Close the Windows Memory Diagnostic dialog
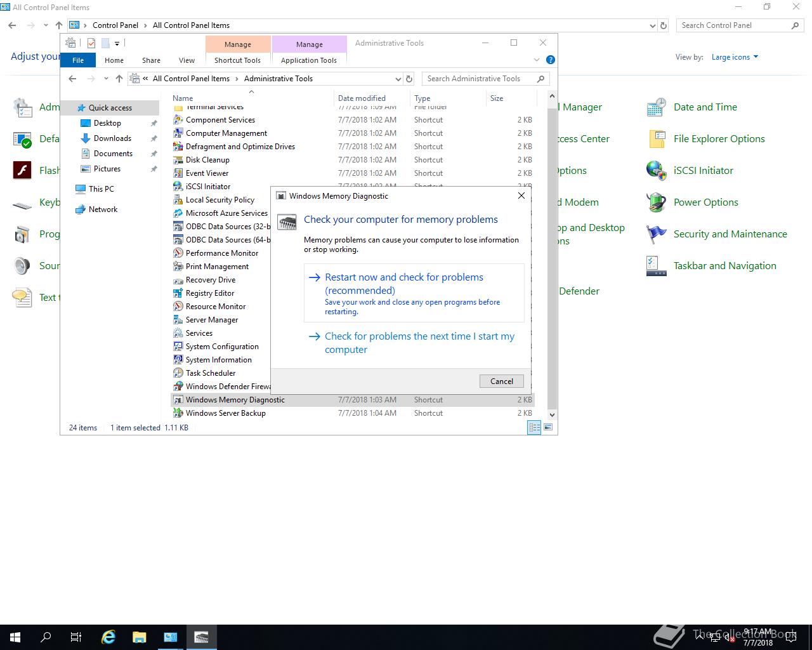The height and width of the screenshot is (650, 812). (x=521, y=196)
